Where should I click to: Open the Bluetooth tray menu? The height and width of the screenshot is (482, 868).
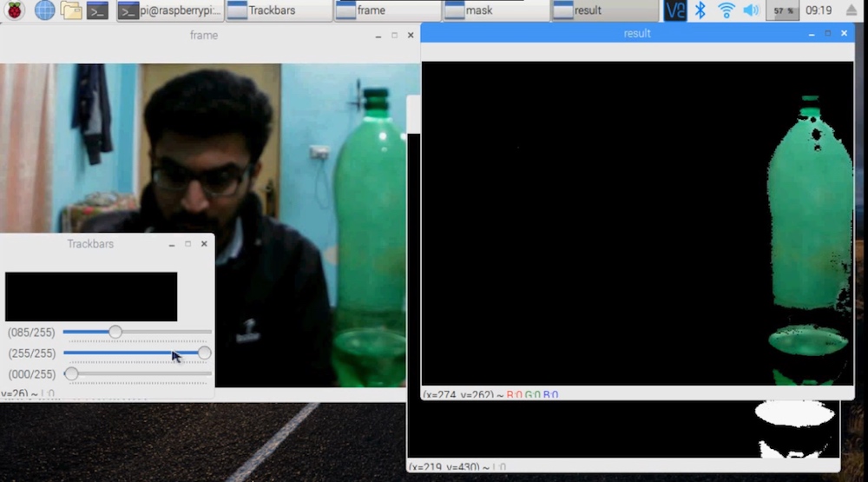(700, 10)
